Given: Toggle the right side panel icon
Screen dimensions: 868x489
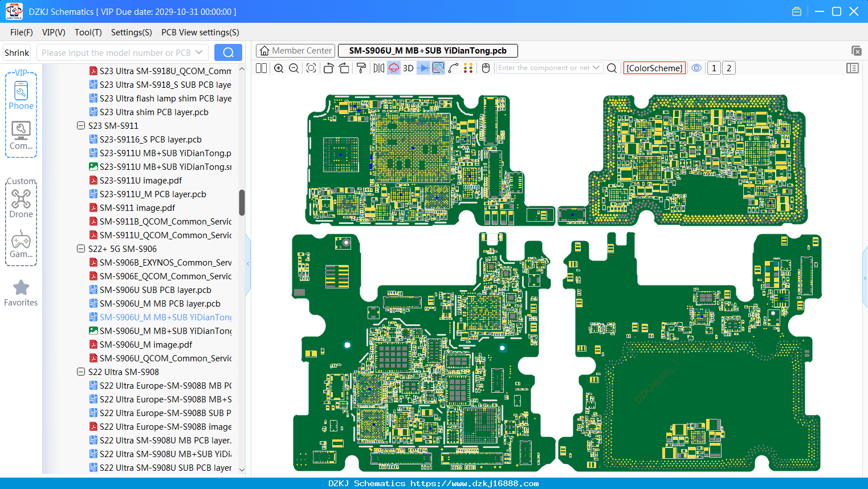Looking at the screenshot, I should click(853, 68).
